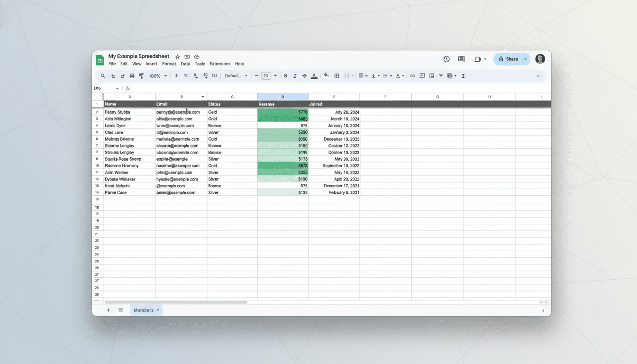Open the fill color paint bucket
The image size is (637, 364).
[x=326, y=76]
